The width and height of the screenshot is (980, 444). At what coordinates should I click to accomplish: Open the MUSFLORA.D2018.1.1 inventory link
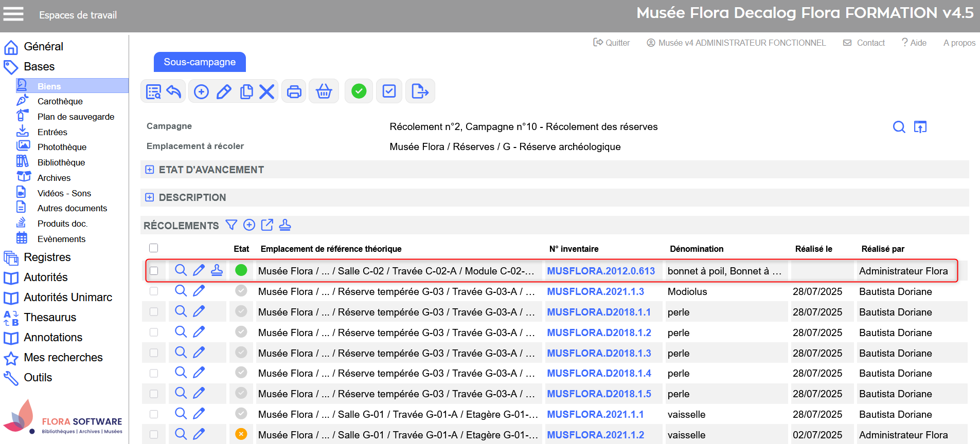coord(599,312)
